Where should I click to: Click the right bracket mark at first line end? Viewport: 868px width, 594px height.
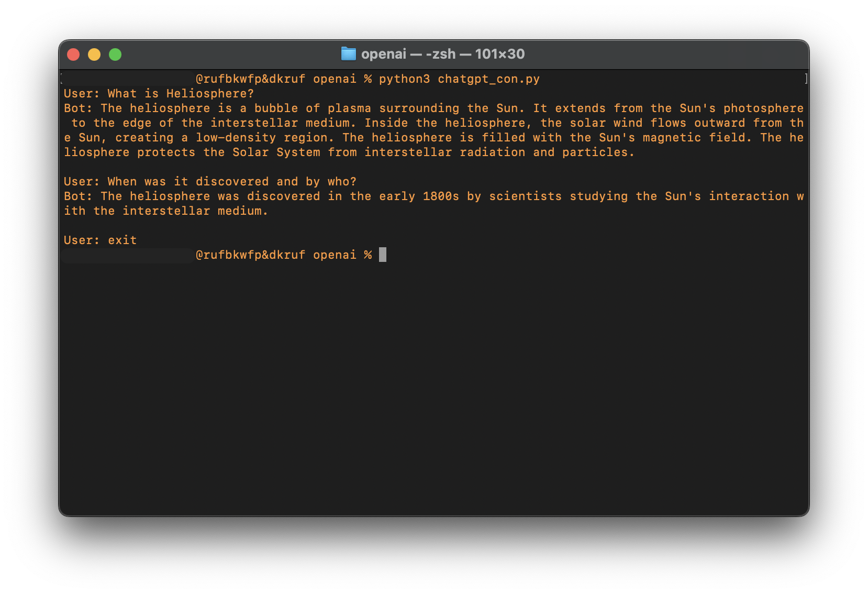(x=806, y=79)
